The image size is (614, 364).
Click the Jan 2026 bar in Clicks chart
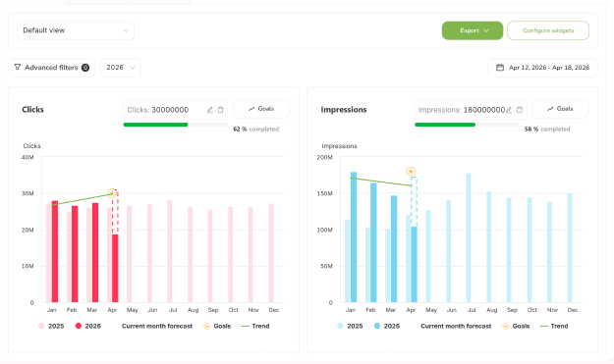pos(55,251)
